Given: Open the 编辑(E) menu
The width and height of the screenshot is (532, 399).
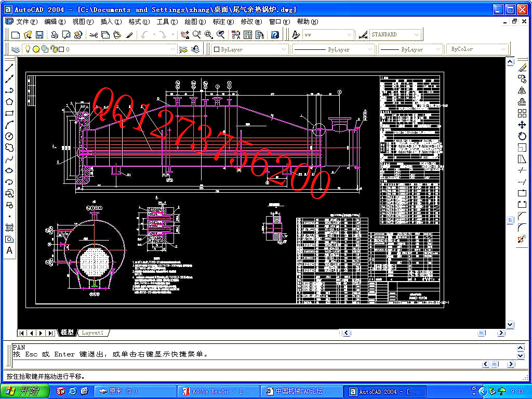Looking at the screenshot, I should point(55,22).
